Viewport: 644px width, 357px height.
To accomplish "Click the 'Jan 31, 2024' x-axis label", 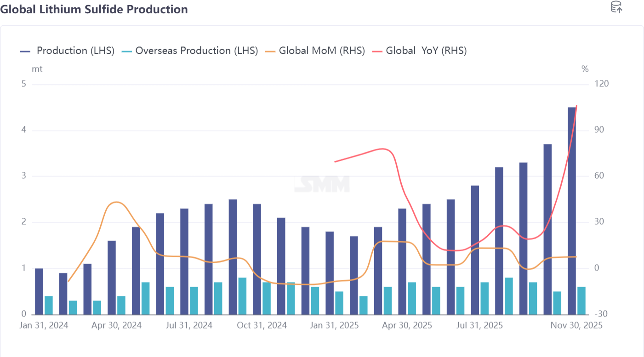I will click(44, 325).
